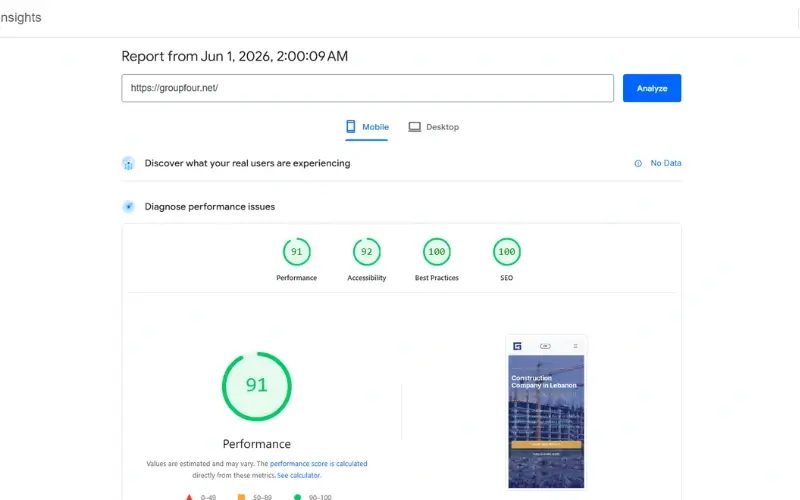Click the Insights header title
This screenshot has width=800, height=500.
tap(20, 17)
